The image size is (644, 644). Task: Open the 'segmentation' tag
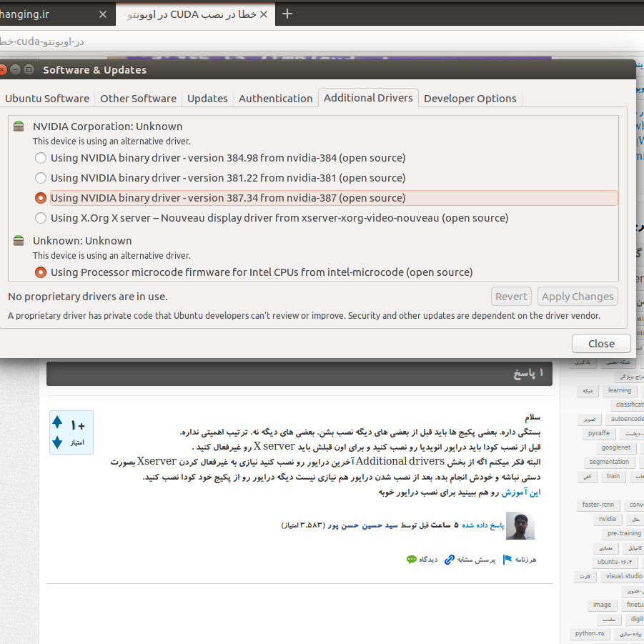coord(609,462)
